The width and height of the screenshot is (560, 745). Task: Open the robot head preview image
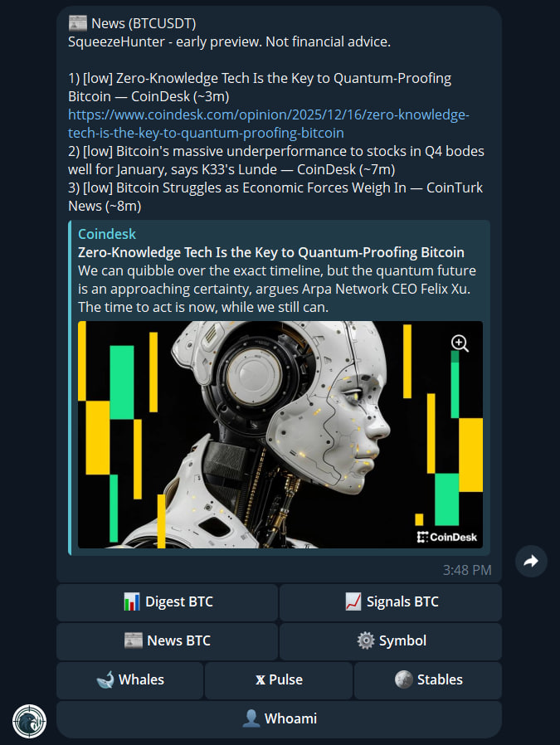click(280, 435)
